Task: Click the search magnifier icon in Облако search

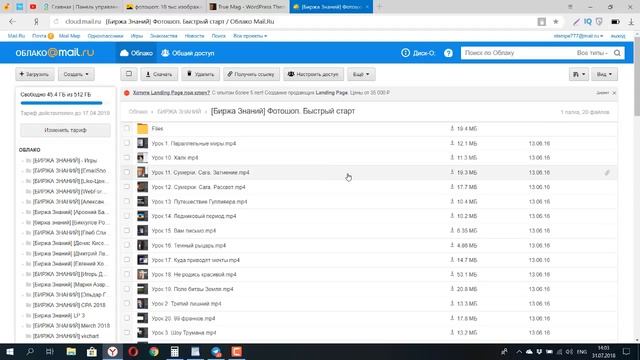Action: 617,53
